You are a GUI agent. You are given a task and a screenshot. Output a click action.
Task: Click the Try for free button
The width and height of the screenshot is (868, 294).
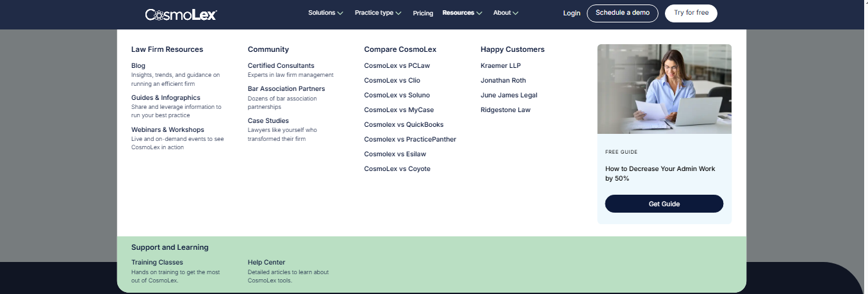click(691, 13)
